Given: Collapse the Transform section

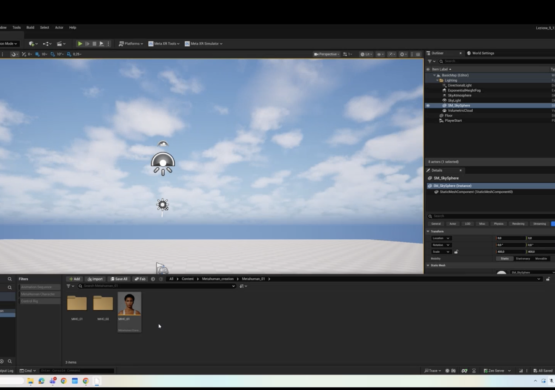Looking at the screenshot, I should coord(428,231).
